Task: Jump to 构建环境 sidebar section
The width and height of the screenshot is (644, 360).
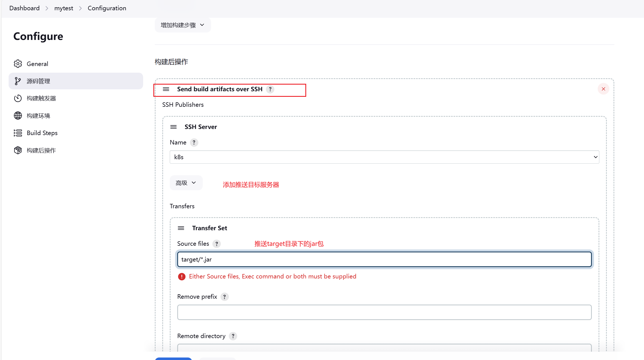Action: tap(76, 116)
